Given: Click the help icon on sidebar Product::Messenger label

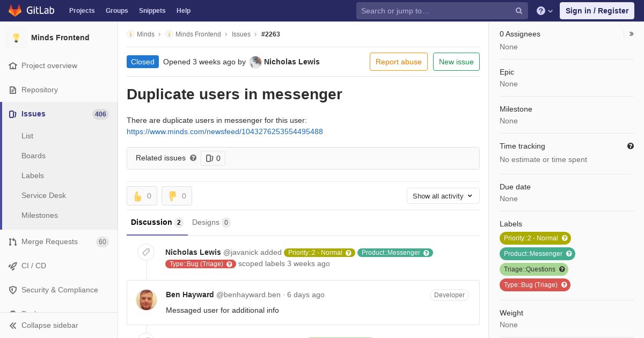Looking at the screenshot, I should 569,254.
